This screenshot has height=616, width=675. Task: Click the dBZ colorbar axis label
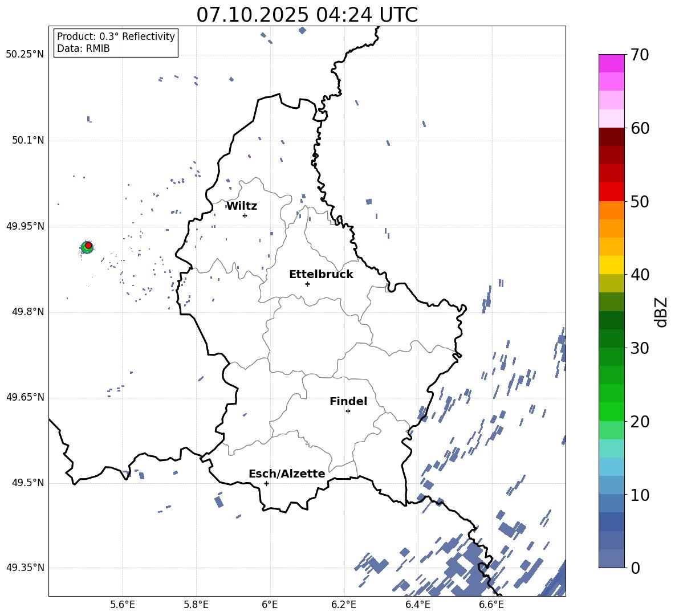click(661, 312)
